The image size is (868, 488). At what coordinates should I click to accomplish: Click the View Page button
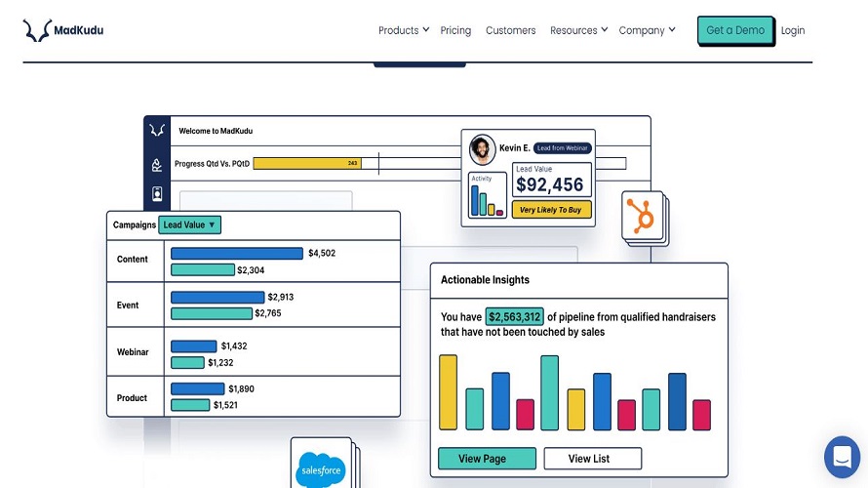[487, 459]
